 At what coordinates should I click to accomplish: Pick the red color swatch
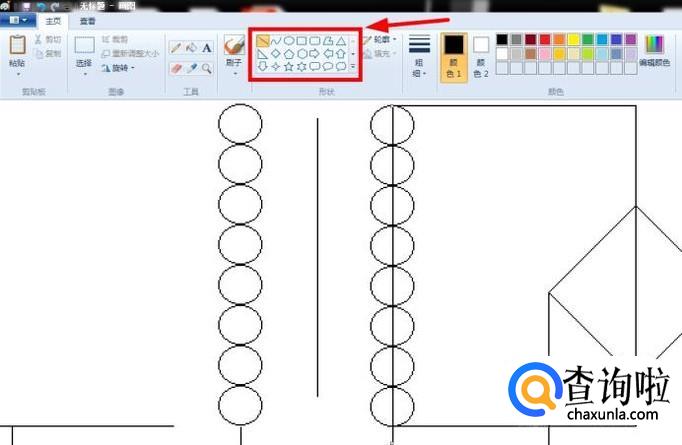click(x=544, y=40)
